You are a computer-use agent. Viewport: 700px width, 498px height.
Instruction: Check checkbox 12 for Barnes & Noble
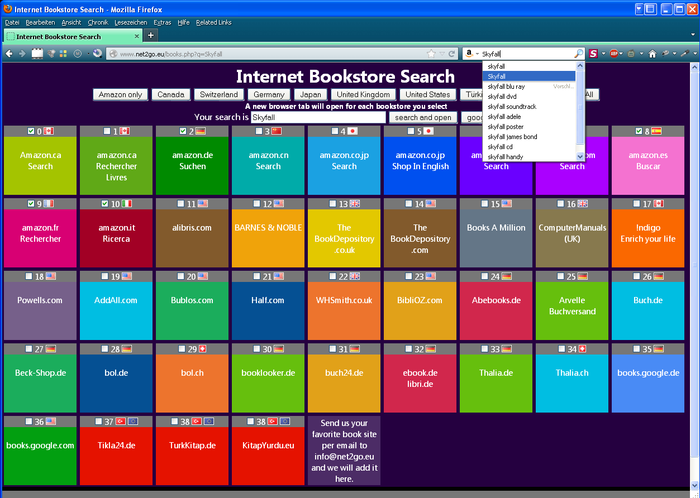click(x=257, y=203)
